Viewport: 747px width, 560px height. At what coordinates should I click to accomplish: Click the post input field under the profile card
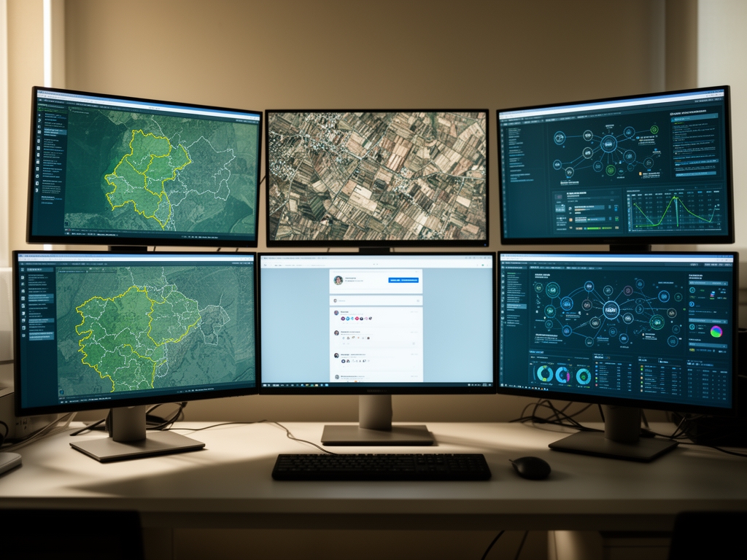point(376,300)
